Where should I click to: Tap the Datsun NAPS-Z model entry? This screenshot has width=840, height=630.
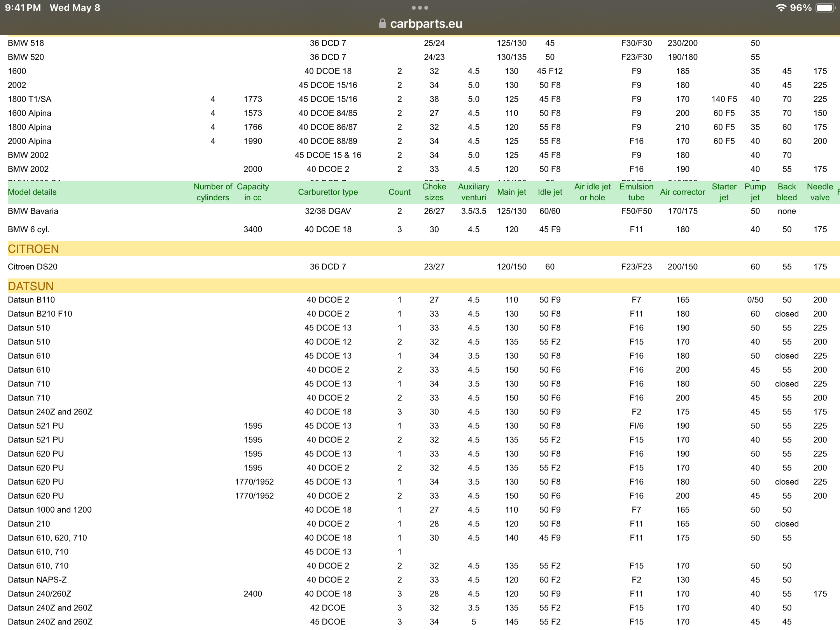tap(37, 580)
